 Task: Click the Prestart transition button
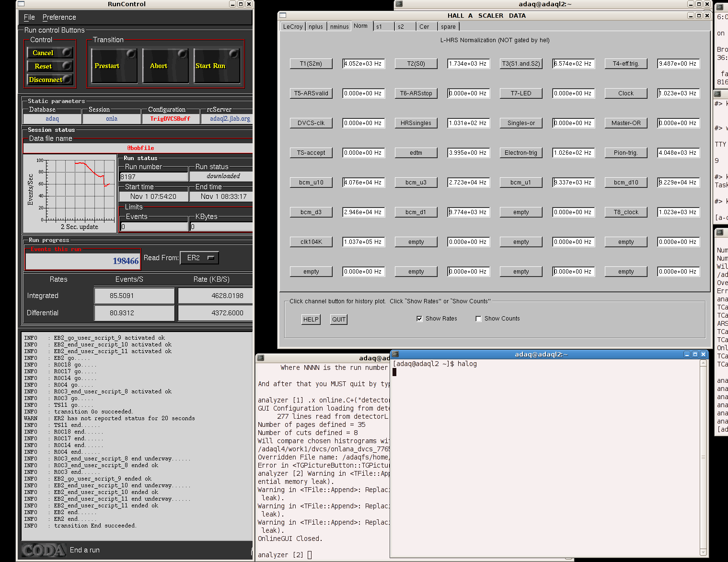click(x=114, y=66)
